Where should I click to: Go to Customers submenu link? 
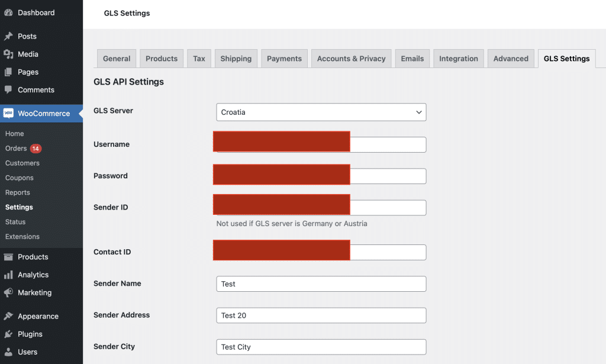22,163
